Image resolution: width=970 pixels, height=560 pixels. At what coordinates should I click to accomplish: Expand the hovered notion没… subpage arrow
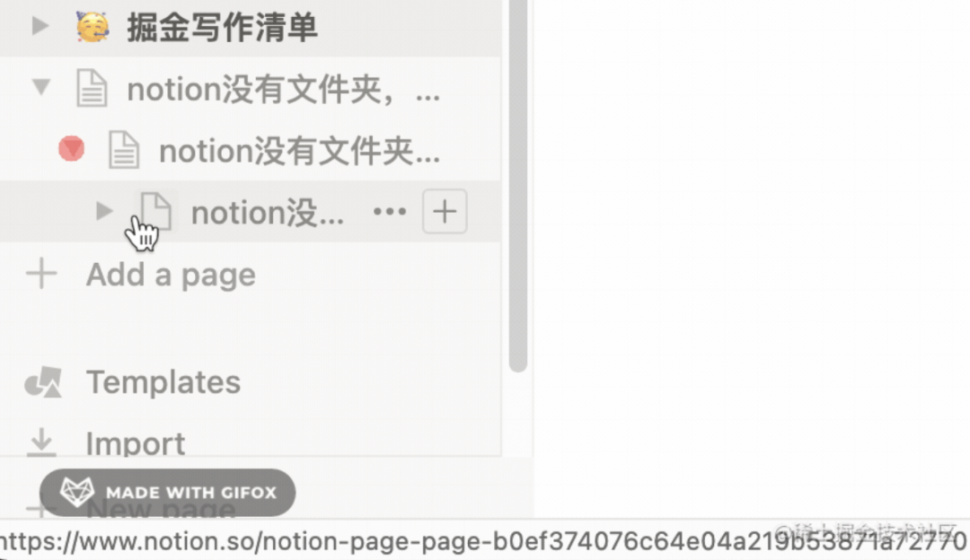pyautogui.click(x=104, y=212)
